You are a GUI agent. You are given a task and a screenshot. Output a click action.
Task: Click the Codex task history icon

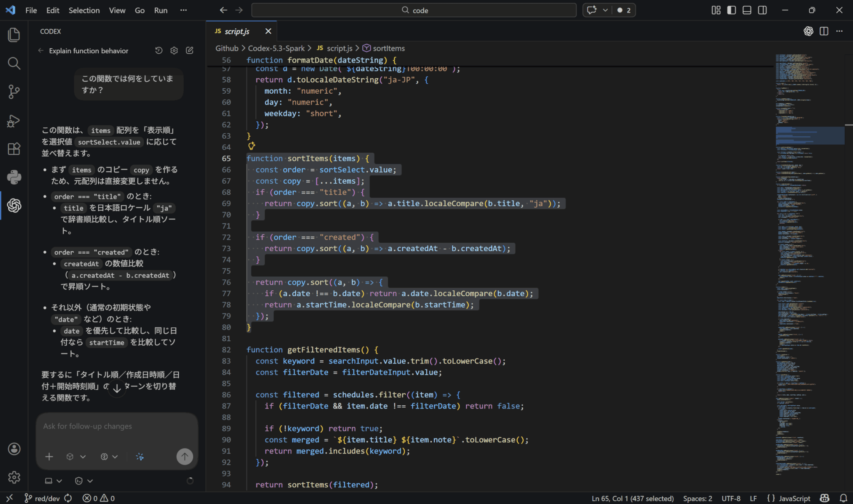[x=159, y=50]
